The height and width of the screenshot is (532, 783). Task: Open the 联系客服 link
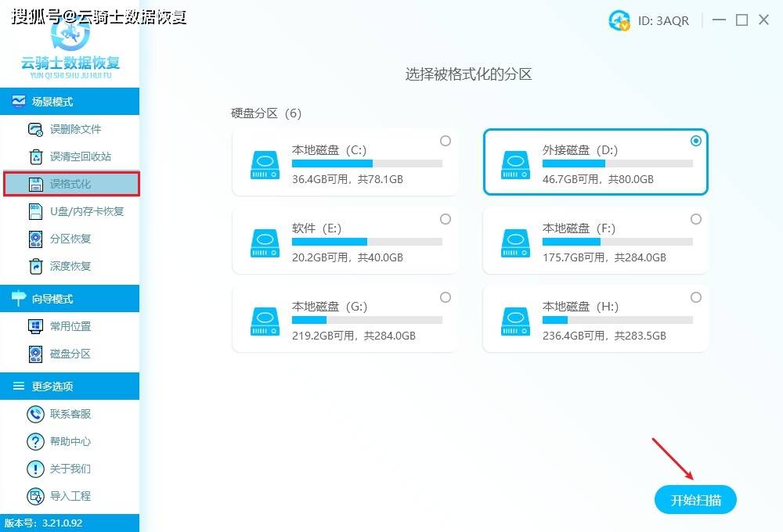tap(70, 414)
